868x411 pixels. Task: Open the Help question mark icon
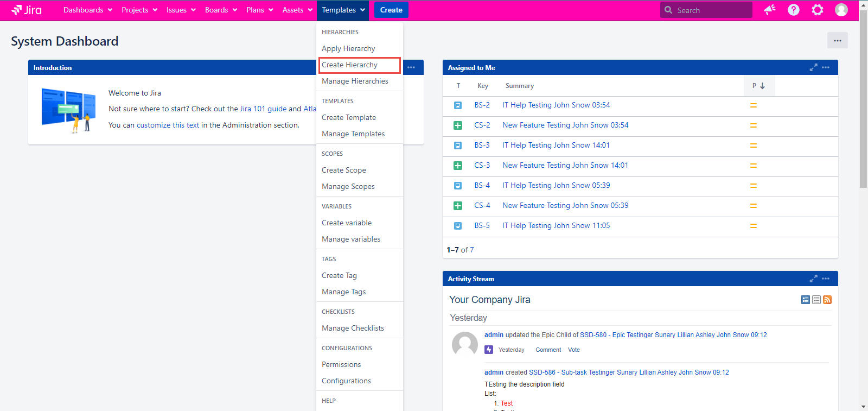point(793,10)
